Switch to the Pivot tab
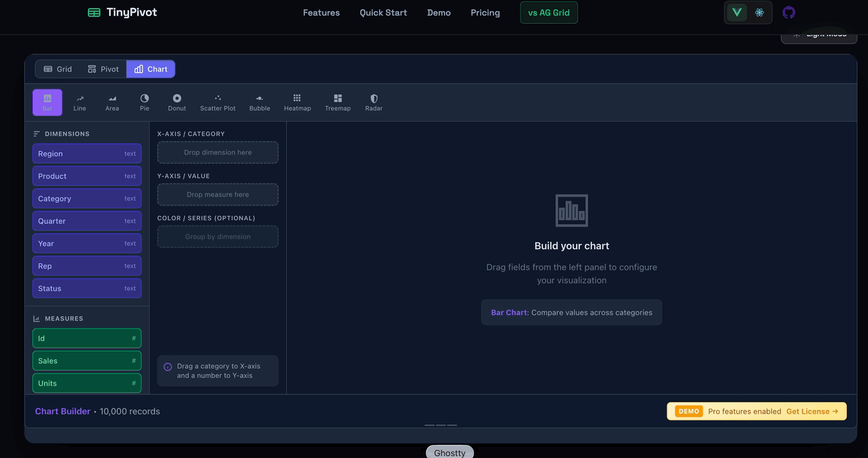This screenshot has height=458, width=868. (102, 69)
